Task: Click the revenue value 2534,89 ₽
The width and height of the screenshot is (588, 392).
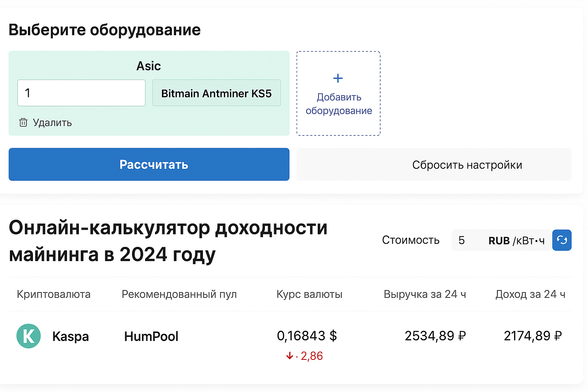Action: pyautogui.click(x=435, y=336)
